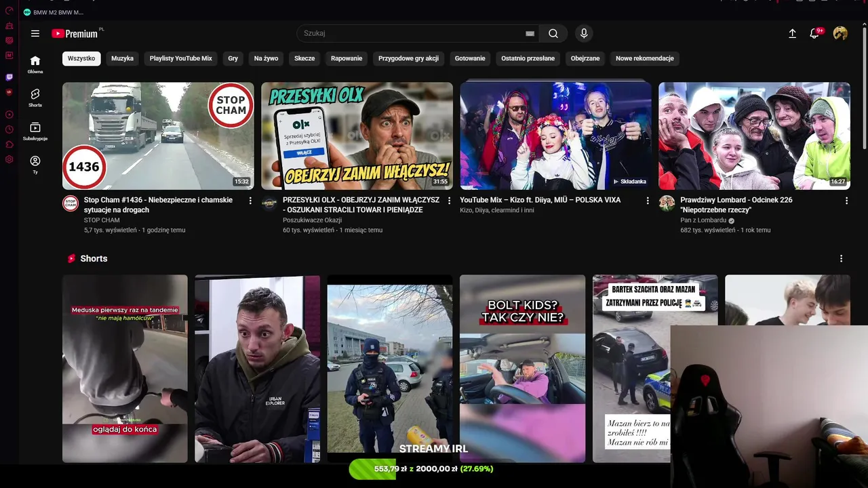Select the Nowe rekomendacje chip
868x488 pixels.
(x=645, y=58)
